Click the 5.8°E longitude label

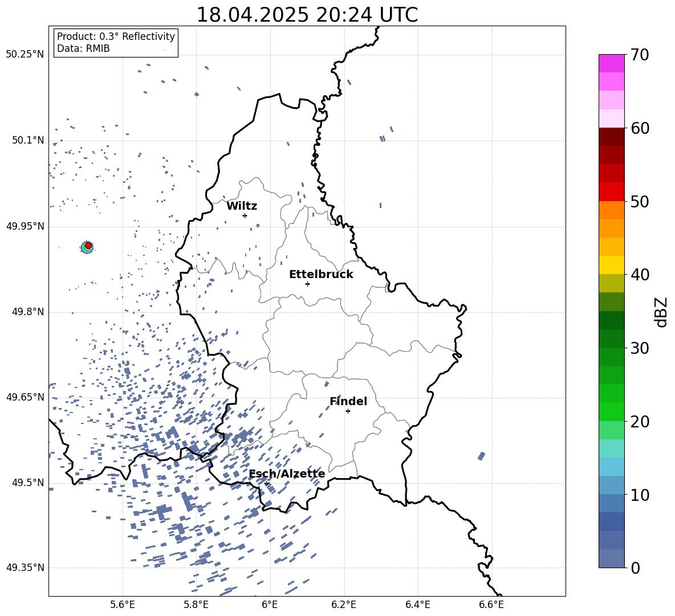click(196, 605)
